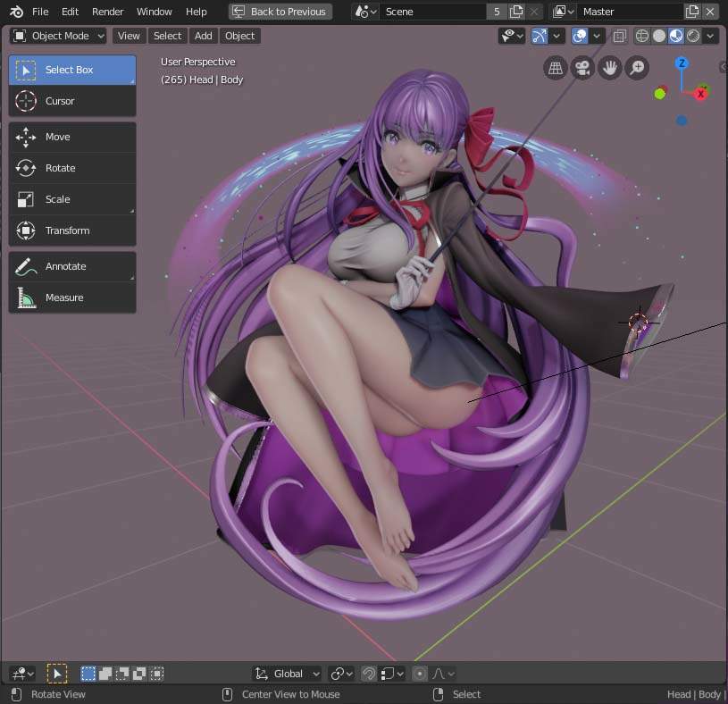Open shading options dropdown arrow
This screenshot has height=704, width=728.
(710, 36)
